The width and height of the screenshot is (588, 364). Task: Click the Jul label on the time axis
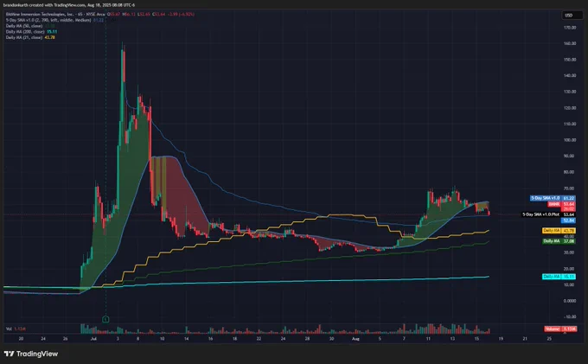93,339
